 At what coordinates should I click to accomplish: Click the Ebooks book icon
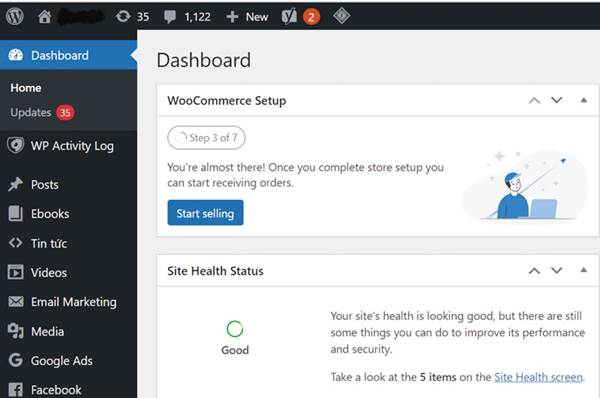click(15, 214)
